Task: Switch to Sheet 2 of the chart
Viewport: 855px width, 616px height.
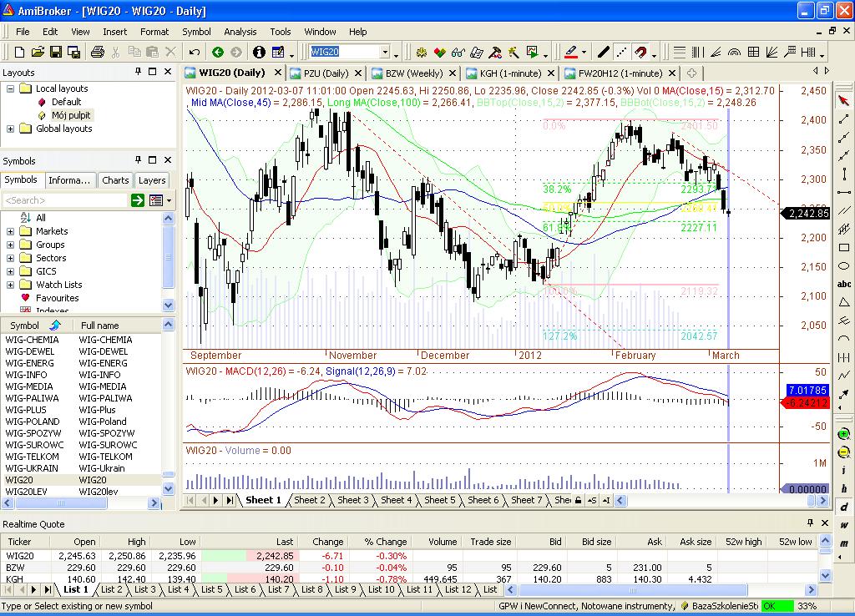Action: click(309, 500)
